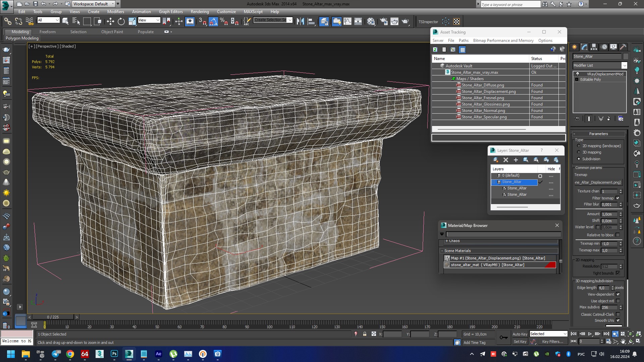Open After Effects from the taskbar
Screen dimensions: 644x362
click(x=159, y=354)
